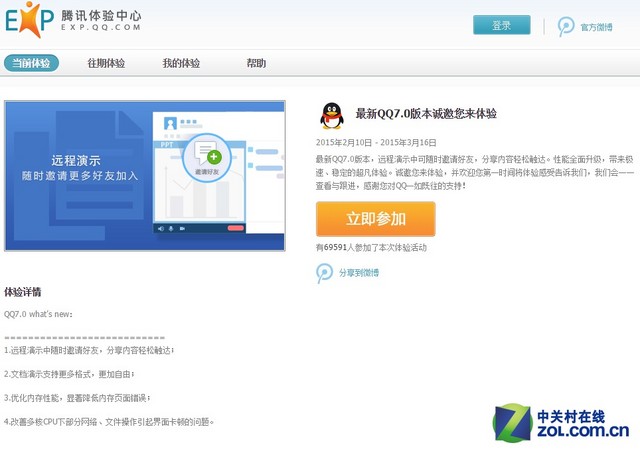Screen dimensions: 640x453
Task: Click the 登录 login button
Action: pyautogui.click(x=502, y=25)
